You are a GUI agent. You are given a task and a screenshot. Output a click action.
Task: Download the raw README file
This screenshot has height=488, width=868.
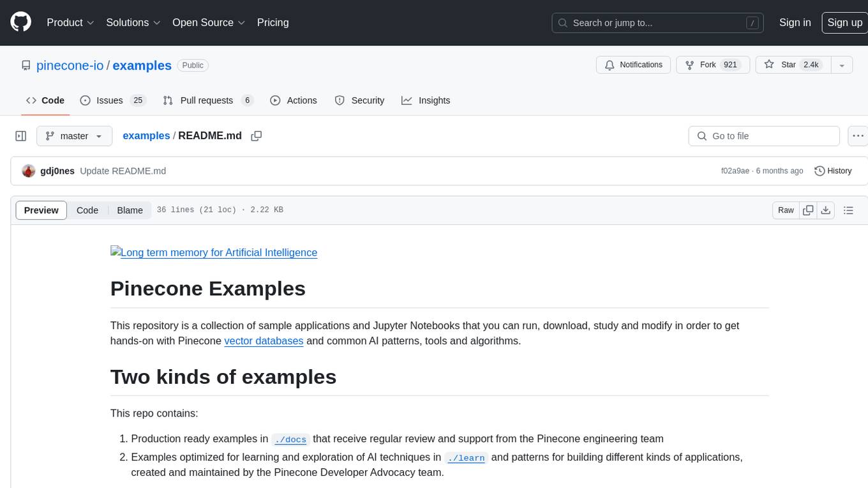coord(825,210)
